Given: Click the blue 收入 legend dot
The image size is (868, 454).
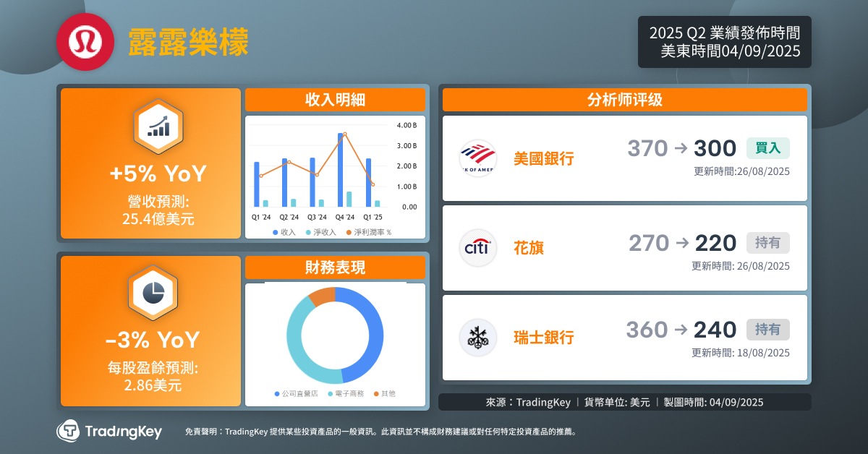Looking at the screenshot, I should point(276,233).
